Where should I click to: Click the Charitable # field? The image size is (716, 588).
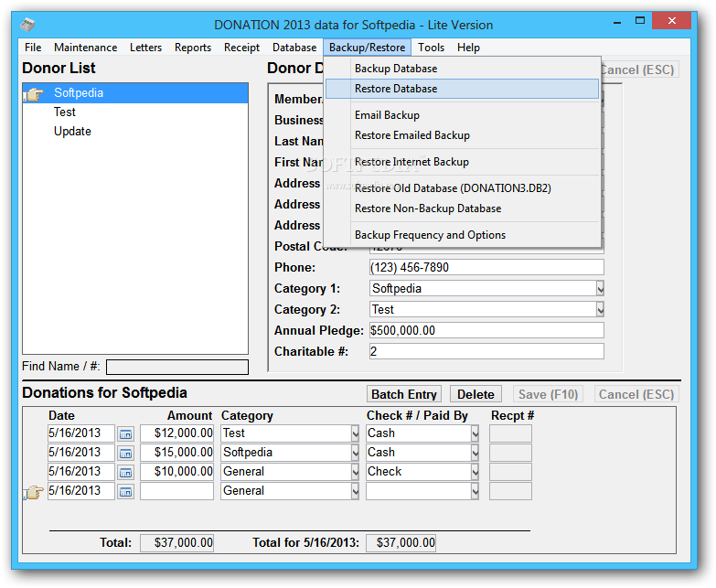tap(486, 351)
